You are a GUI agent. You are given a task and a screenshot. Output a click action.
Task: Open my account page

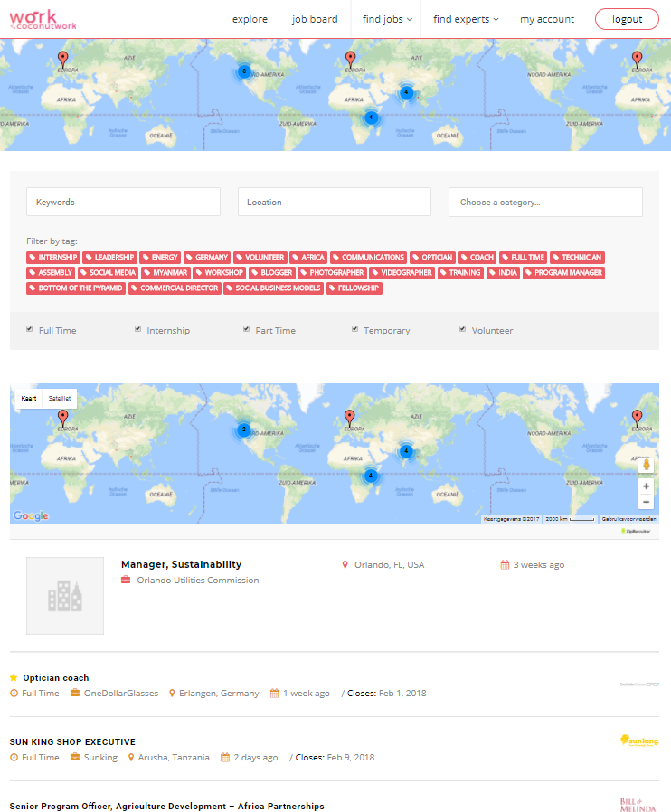(547, 19)
